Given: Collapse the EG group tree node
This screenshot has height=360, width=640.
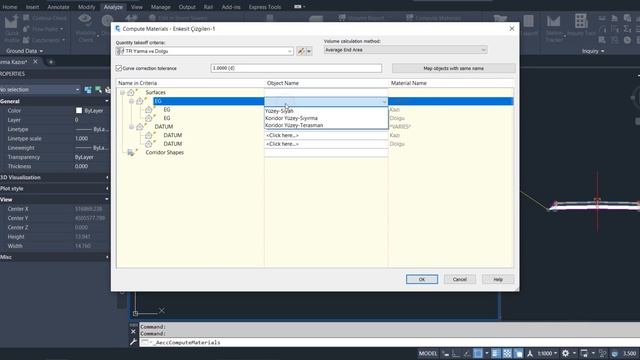Looking at the screenshot, I should [x=131, y=101].
